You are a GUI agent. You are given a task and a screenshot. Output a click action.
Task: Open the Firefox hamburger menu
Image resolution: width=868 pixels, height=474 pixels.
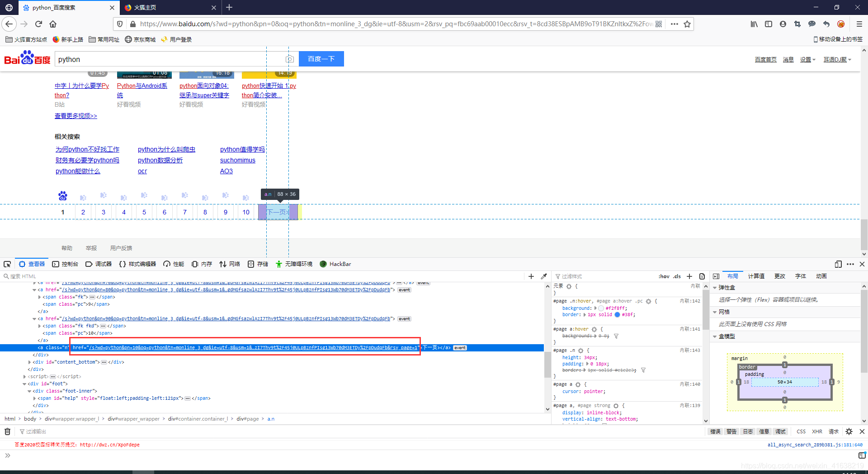pyautogui.click(x=859, y=24)
